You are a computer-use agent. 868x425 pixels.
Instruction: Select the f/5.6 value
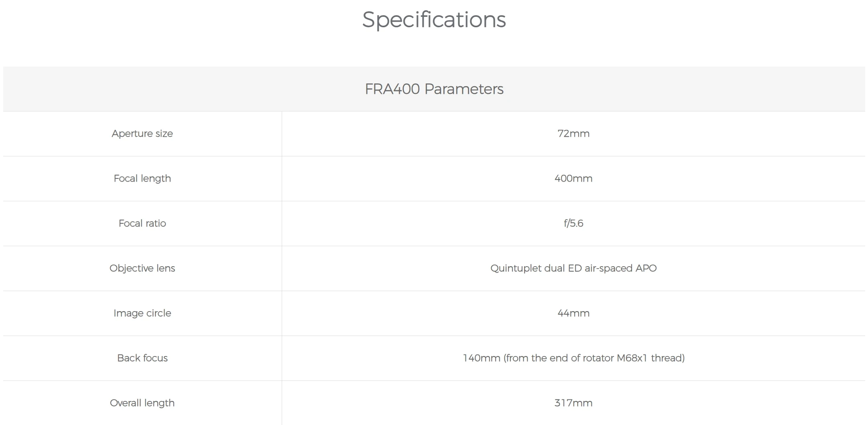pos(573,223)
